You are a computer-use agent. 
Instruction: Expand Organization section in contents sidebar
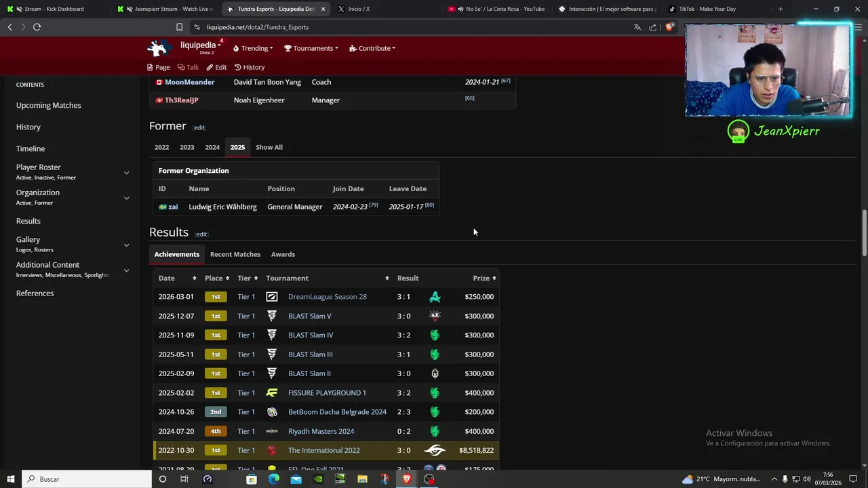click(126, 198)
